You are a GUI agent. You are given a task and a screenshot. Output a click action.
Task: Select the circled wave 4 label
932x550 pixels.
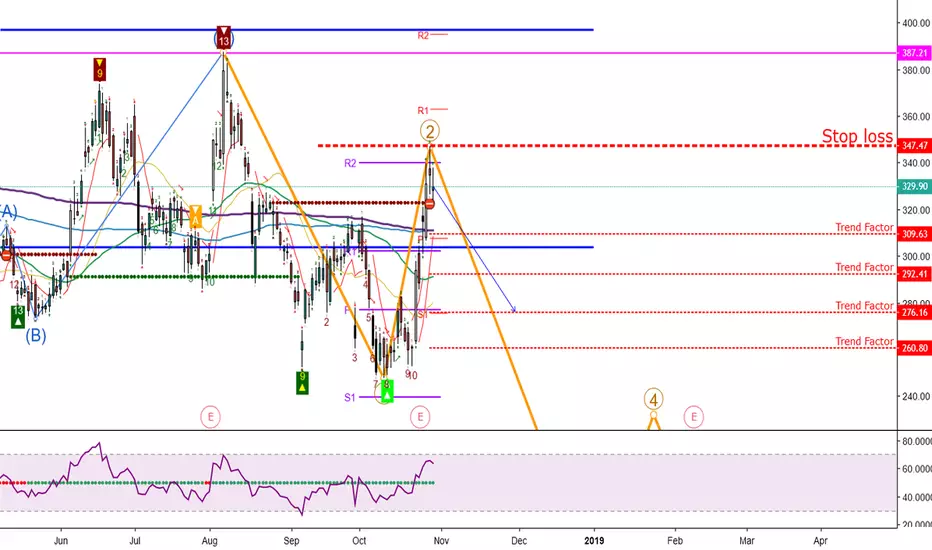click(x=653, y=399)
